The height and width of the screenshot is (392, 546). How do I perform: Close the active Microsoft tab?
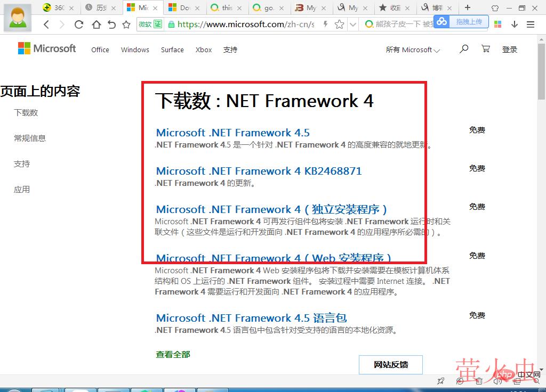click(x=155, y=8)
